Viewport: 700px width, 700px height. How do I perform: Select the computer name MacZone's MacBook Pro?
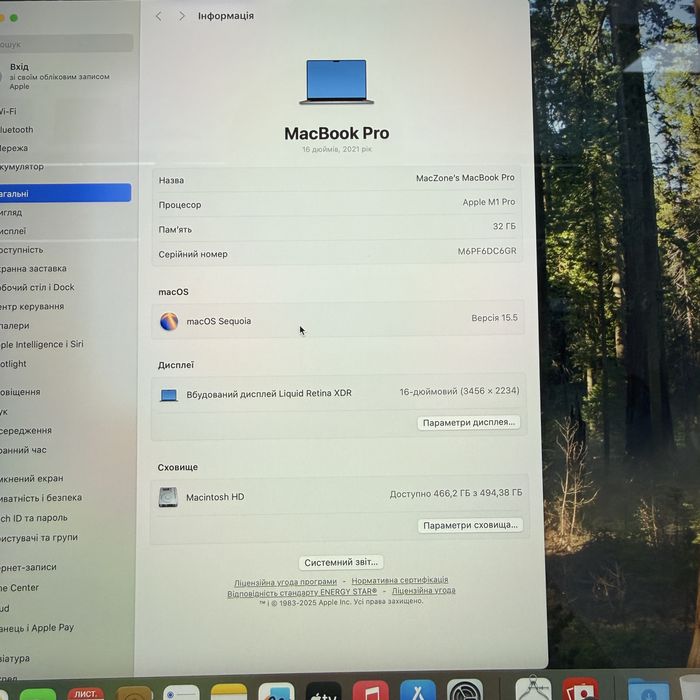pos(465,178)
